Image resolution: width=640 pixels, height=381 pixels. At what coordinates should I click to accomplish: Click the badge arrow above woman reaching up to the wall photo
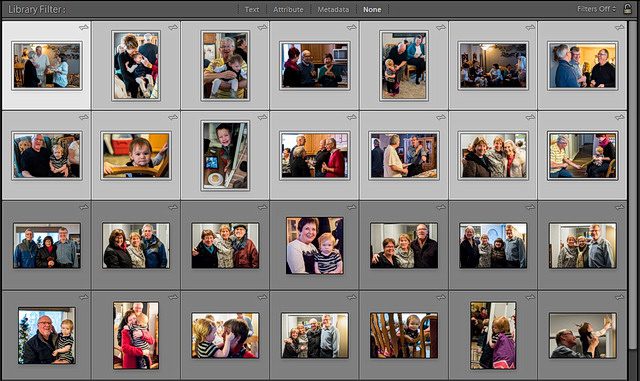(620, 297)
